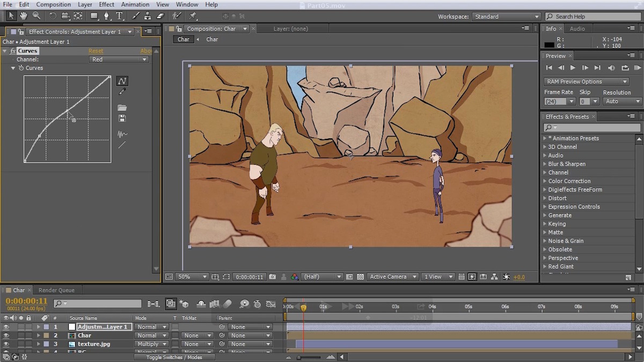Viewport: 644px width, 362px height.
Task: Open the Composition menu
Action: tap(53, 4)
